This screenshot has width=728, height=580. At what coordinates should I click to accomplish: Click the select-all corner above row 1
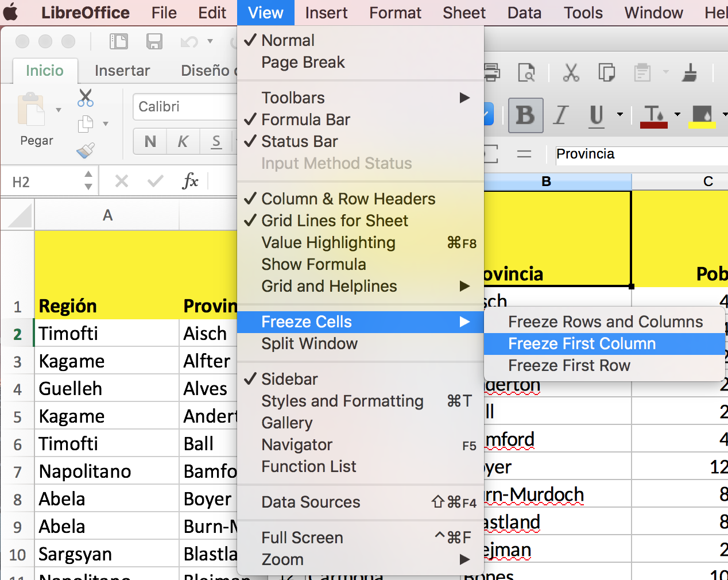[17, 215]
